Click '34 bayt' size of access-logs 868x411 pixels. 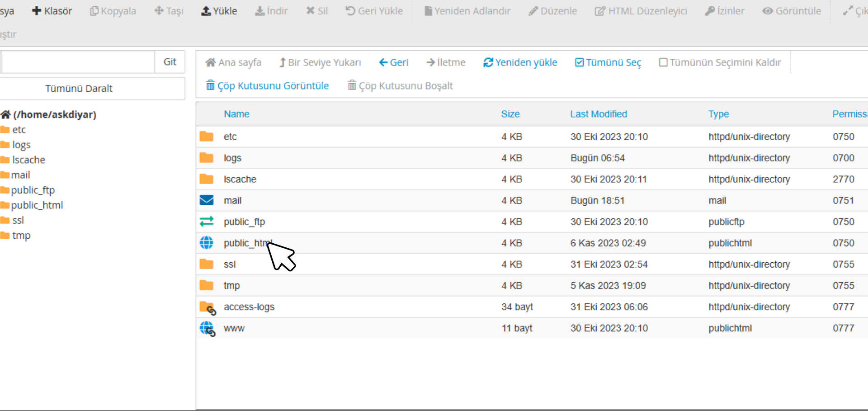pos(517,307)
